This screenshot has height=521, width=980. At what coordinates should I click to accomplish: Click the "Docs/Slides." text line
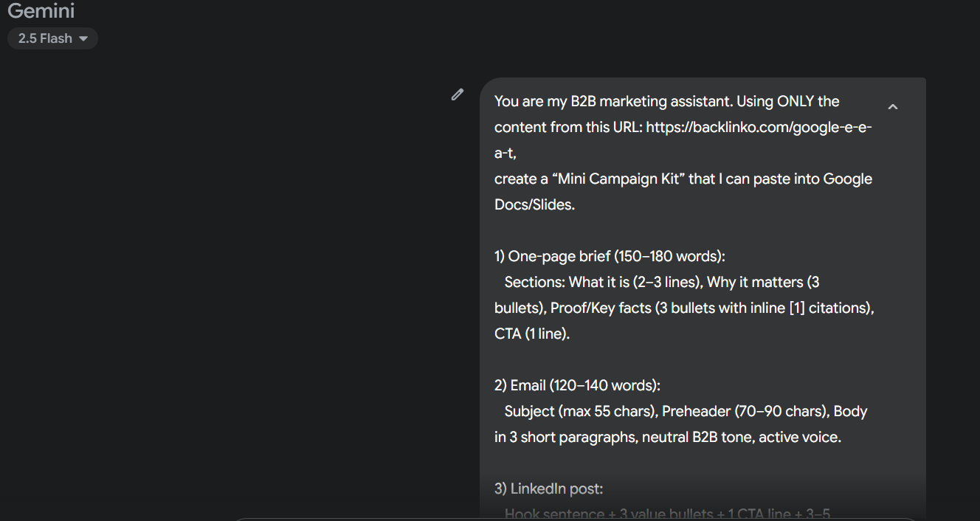[534, 204]
